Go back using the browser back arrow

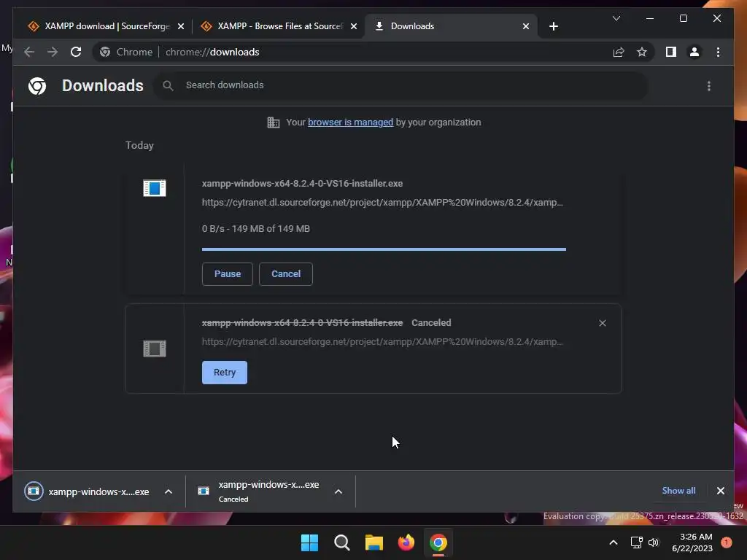29,52
